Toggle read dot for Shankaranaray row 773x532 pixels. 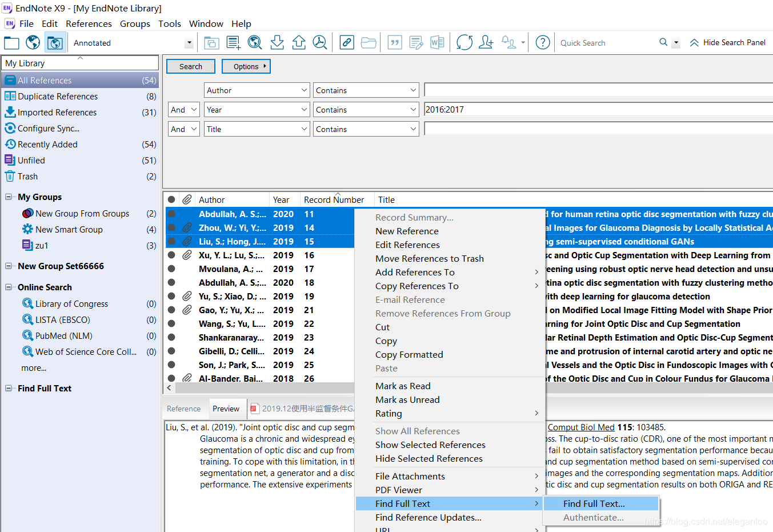pos(171,337)
